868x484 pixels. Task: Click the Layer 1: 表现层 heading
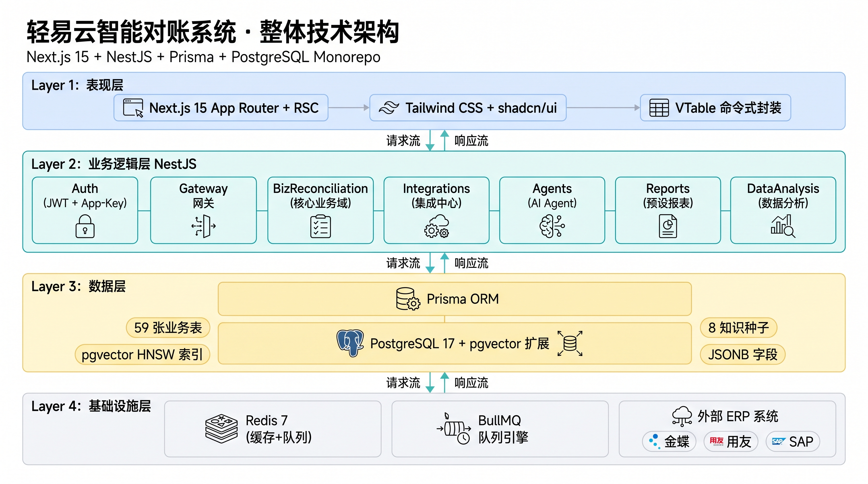(x=77, y=85)
